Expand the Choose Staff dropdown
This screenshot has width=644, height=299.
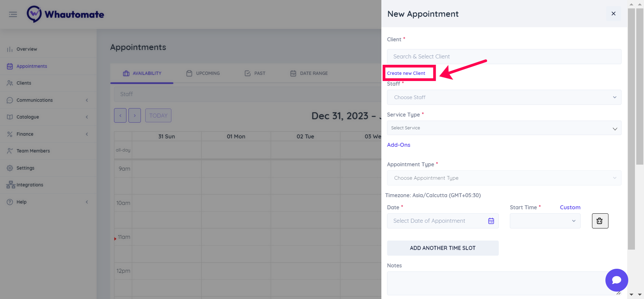[x=504, y=97]
